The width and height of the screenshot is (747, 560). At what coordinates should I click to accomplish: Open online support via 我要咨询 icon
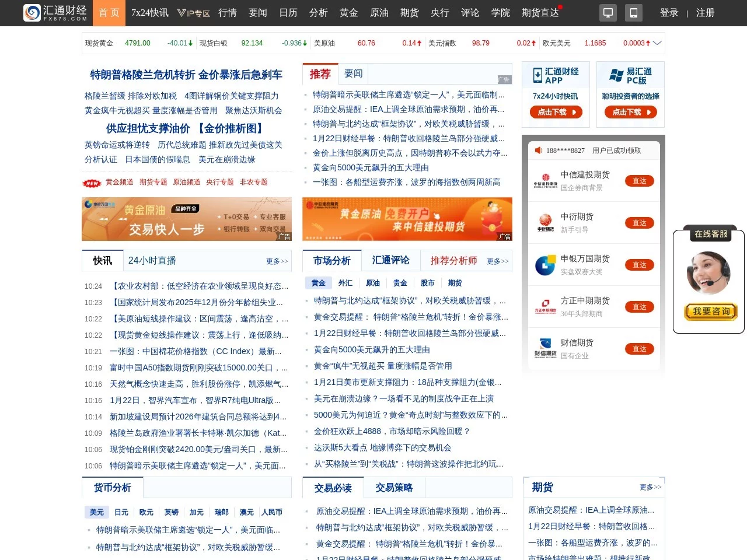710,312
